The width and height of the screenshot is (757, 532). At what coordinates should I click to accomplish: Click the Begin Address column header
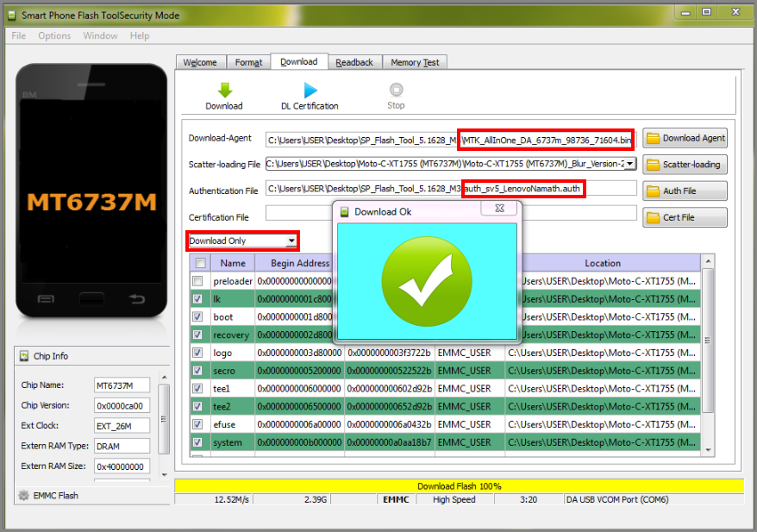click(299, 263)
